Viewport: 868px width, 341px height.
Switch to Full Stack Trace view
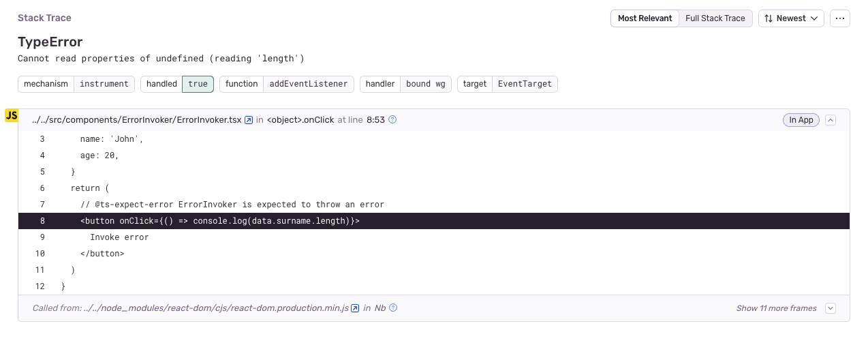[x=715, y=18]
